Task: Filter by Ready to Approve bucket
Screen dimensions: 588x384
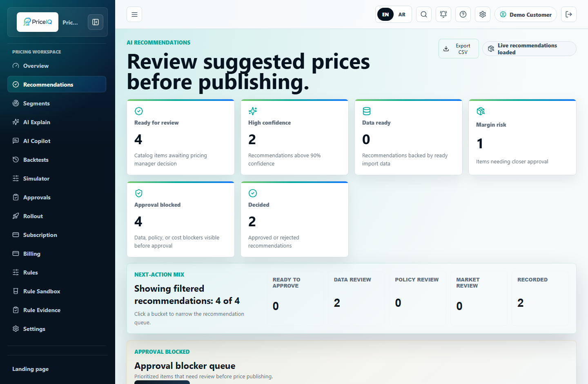Action: [295, 298]
